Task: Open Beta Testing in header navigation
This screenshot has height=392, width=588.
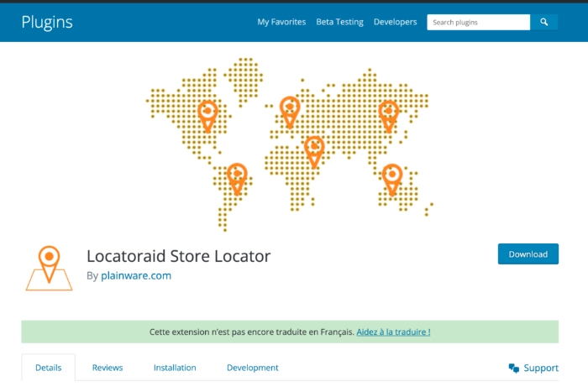Action: click(x=339, y=22)
